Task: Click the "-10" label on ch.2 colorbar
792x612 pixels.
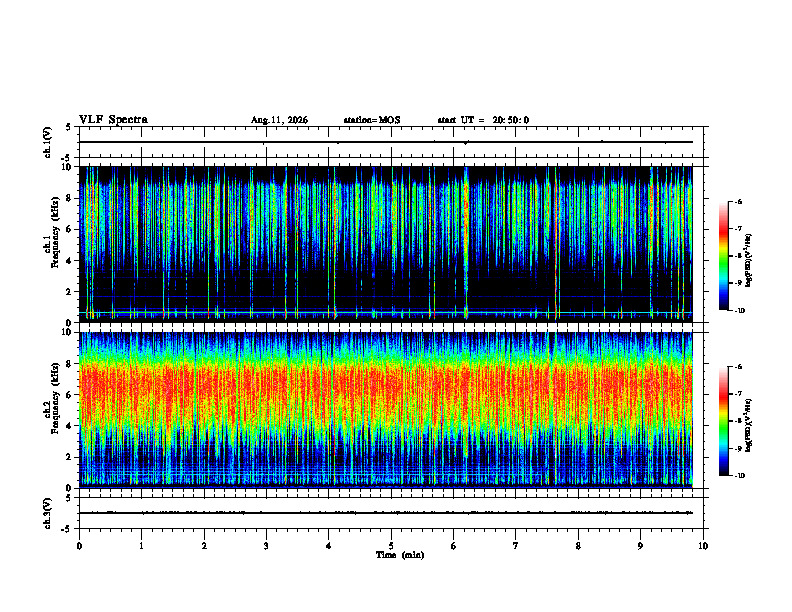Action: 739,476
